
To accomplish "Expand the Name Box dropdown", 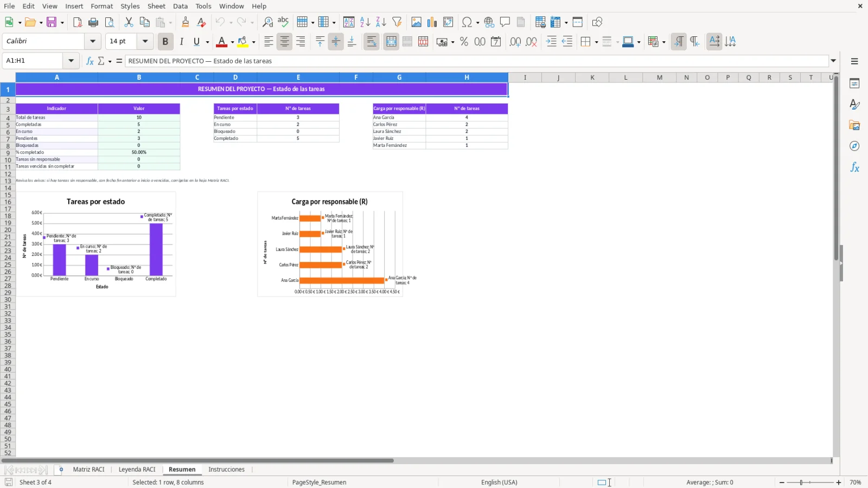I will pos(71,61).
